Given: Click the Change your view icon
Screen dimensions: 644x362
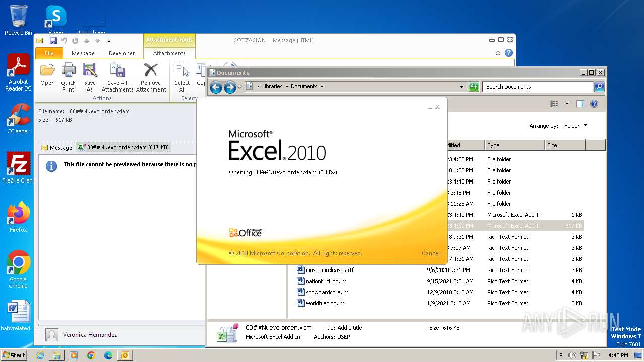Looking at the screenshot, I should coord(554,104).
